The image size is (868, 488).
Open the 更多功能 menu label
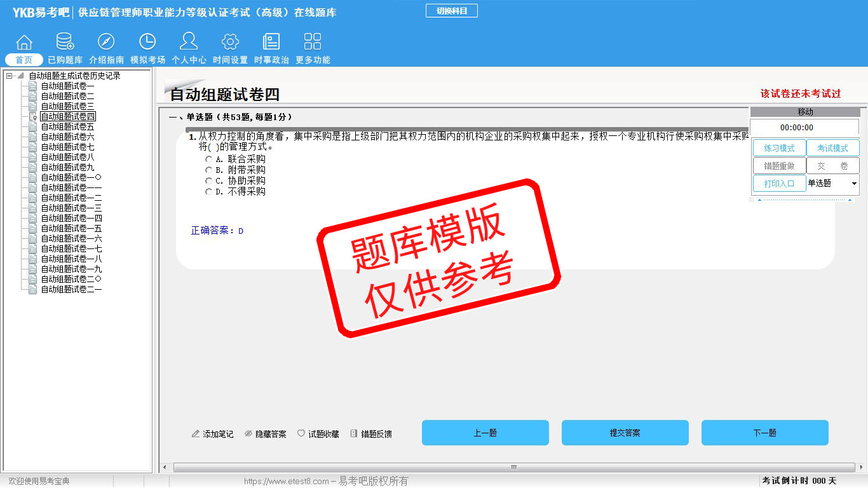point(313,60)
